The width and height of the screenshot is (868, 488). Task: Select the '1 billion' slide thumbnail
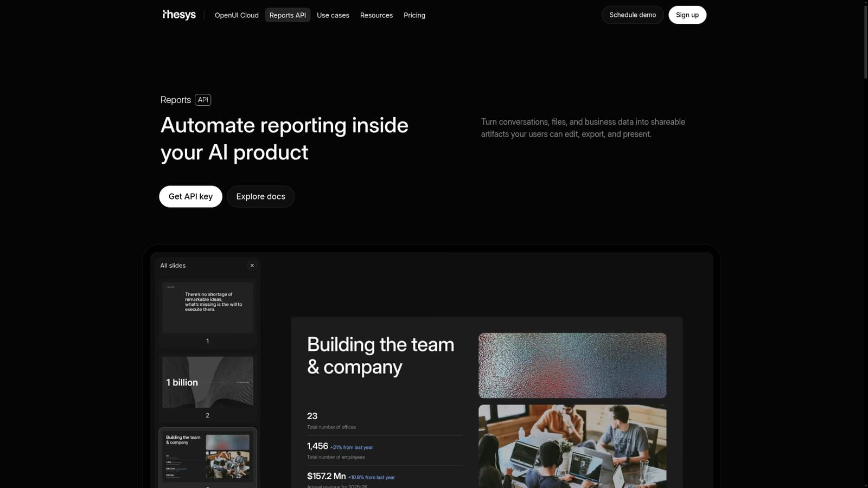click(208, 382)
